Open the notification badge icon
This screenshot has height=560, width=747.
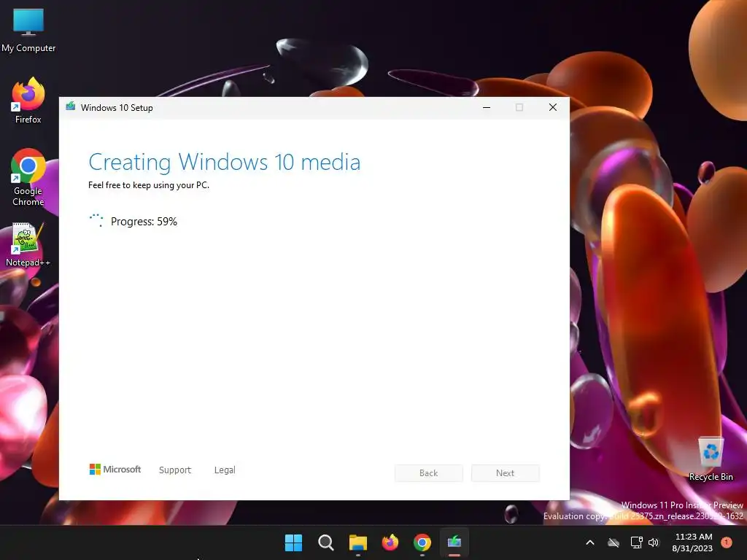[x=727, y=542]
